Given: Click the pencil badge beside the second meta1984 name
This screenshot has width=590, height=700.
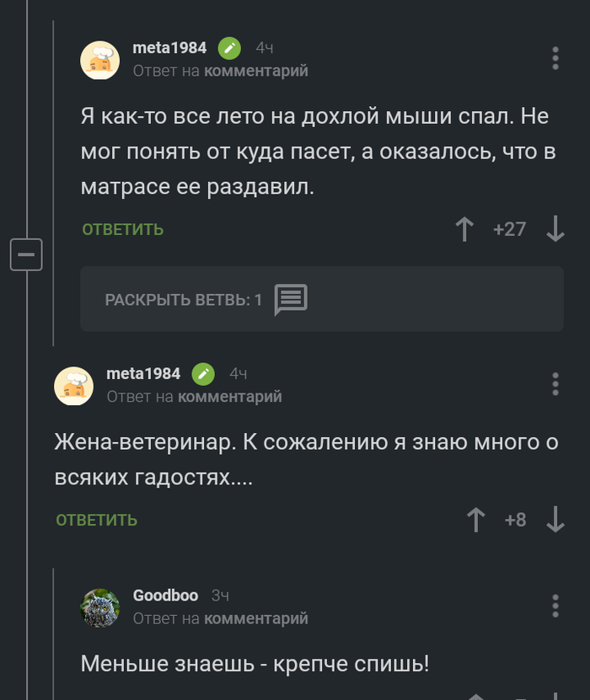Looking at the screenshot, I should coord(201,372).
